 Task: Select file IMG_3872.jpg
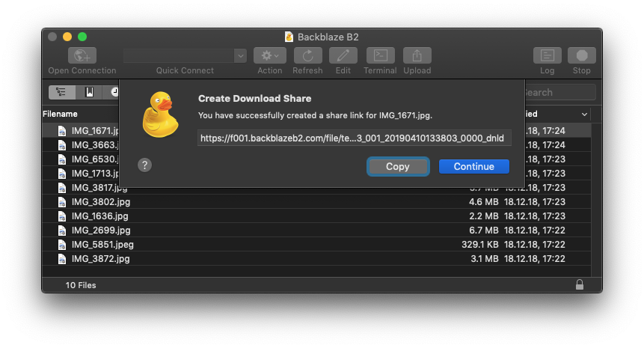coord(316,259)
